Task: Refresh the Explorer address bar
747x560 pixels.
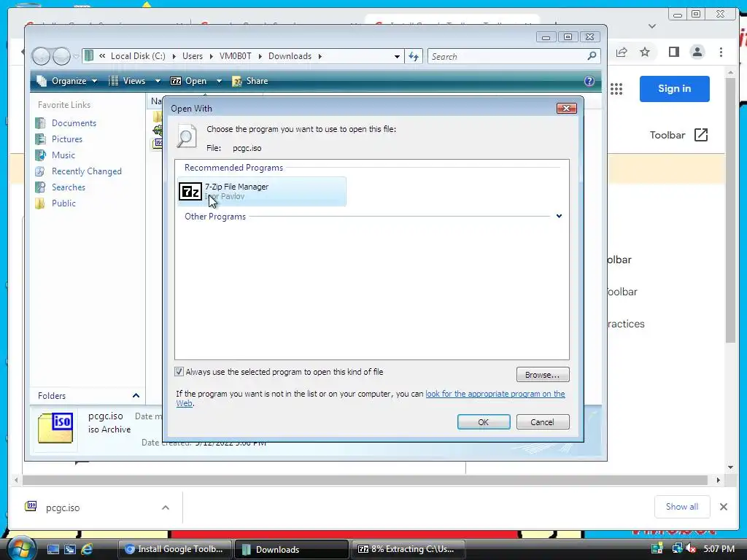Action: tap(414, 56)
